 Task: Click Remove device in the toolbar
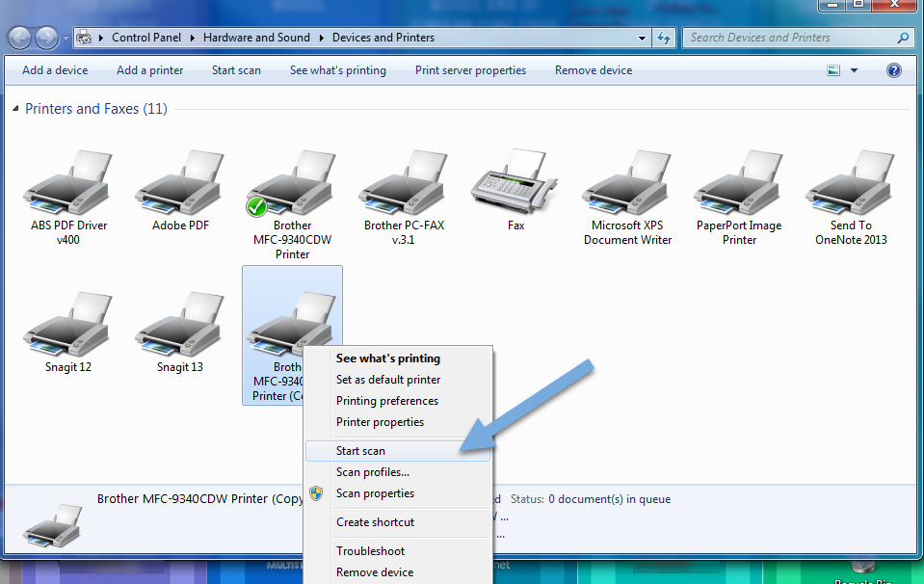594,70
